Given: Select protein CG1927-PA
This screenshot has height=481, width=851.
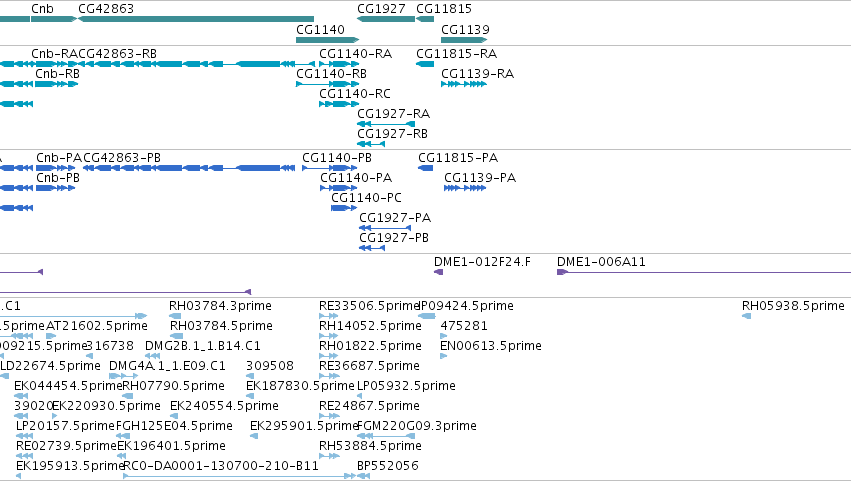Looking at the screenshot, I should pyautogui.click(x=385, y=228).
